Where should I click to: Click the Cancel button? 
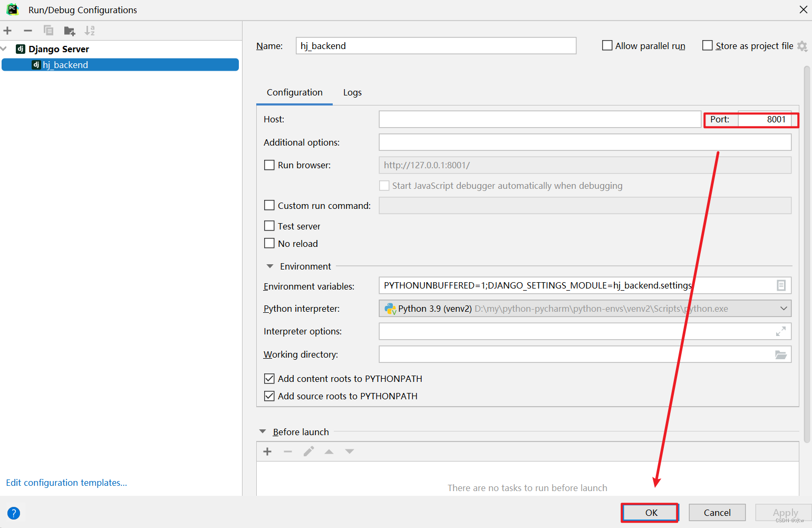click(x=717, y=513)
